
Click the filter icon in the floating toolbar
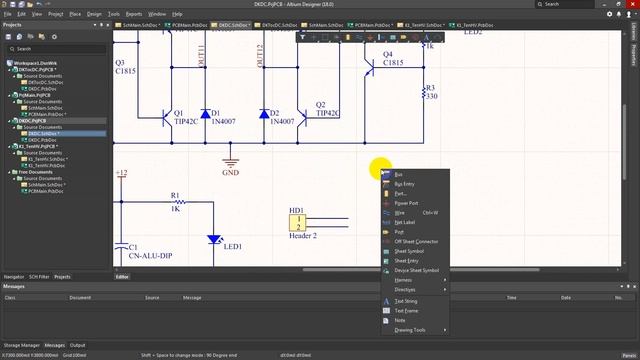[302, 37]
